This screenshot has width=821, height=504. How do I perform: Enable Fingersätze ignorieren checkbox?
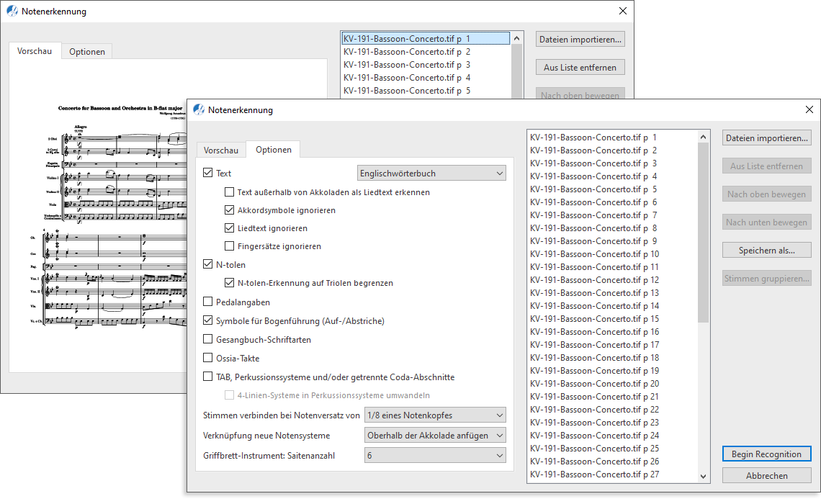pos(230,246)
